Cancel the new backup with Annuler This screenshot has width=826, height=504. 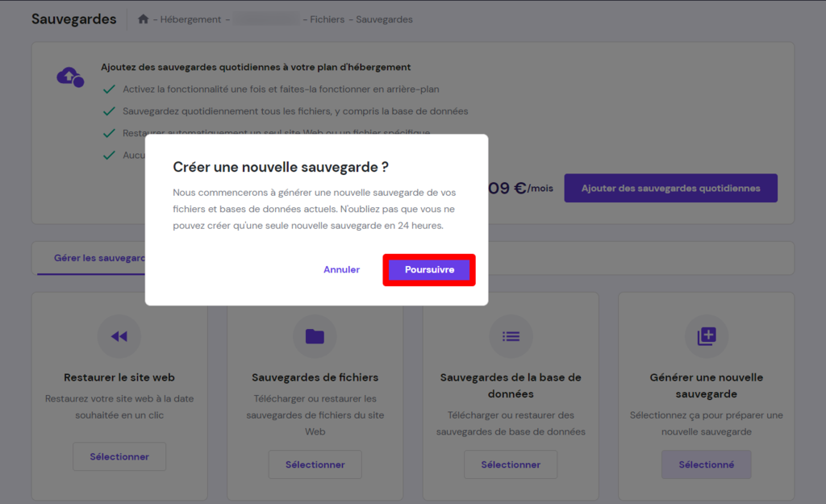pyautogui.click(x=341, y=269)
